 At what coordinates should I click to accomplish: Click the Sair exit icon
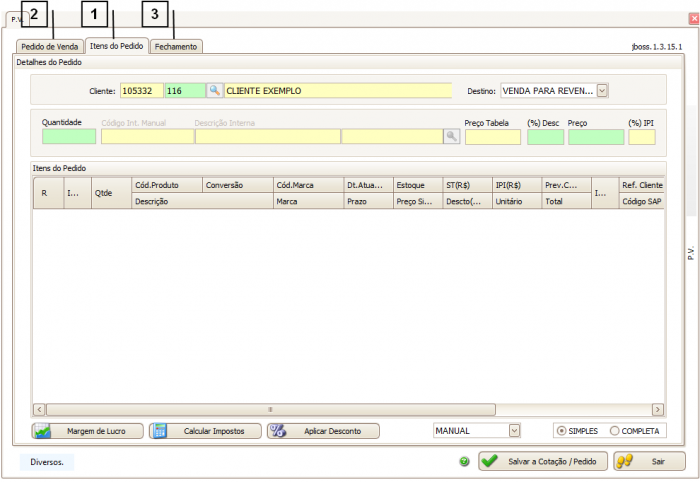pos(624,462)
